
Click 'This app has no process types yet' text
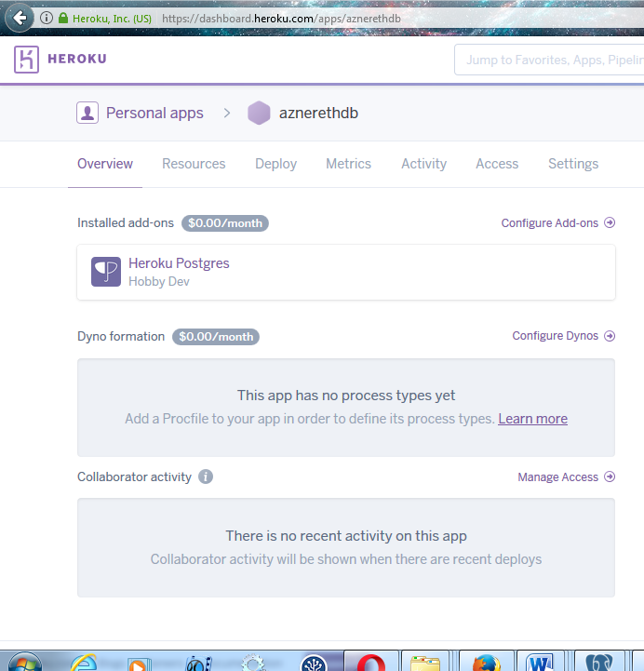(x=346, y=396)
